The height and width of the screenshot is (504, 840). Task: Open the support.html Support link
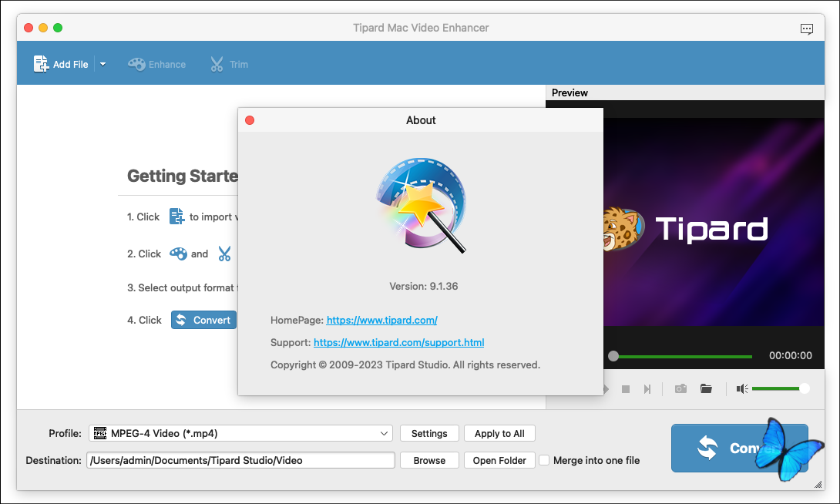tap(398, 342)
